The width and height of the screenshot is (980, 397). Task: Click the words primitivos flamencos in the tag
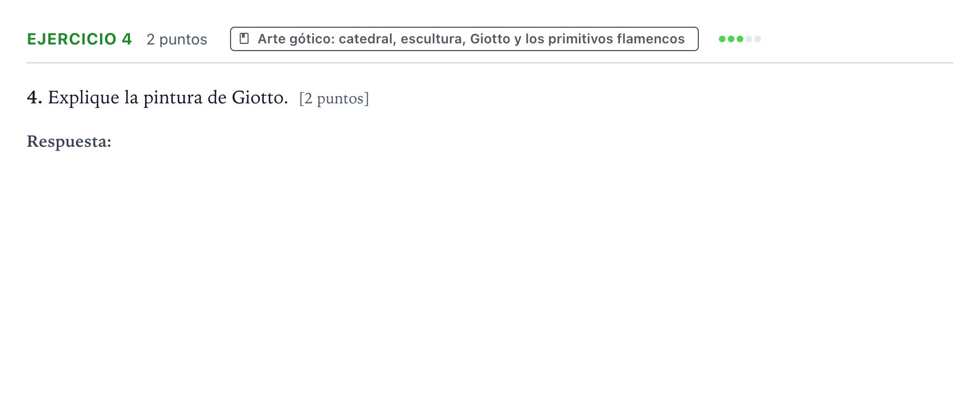(x=616, y=39)
